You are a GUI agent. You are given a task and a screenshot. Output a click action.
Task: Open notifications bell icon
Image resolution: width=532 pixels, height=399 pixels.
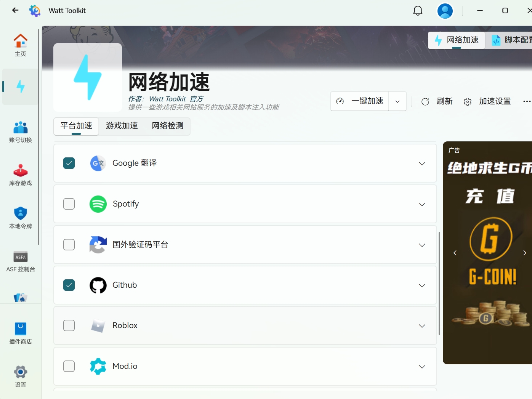click(418, 11)
